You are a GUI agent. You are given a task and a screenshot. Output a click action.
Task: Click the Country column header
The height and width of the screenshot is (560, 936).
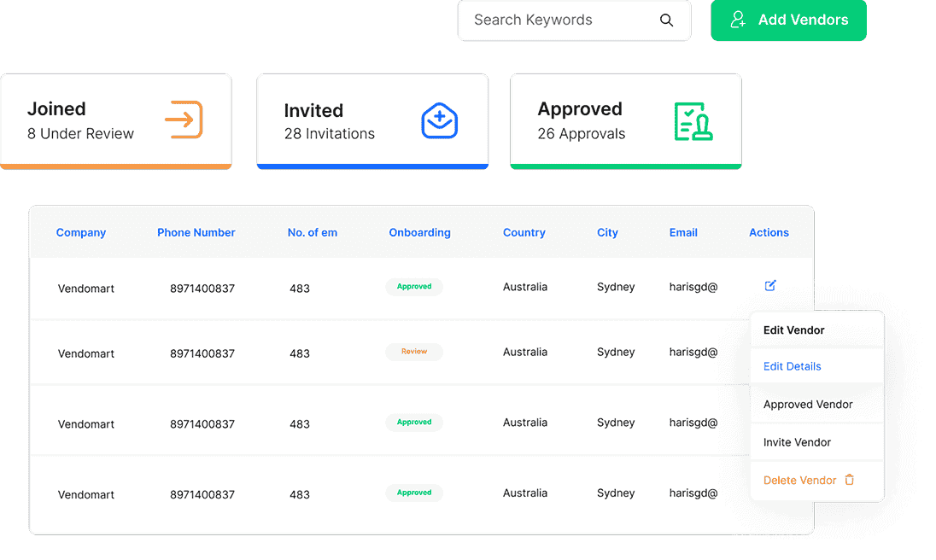(524, 232)
